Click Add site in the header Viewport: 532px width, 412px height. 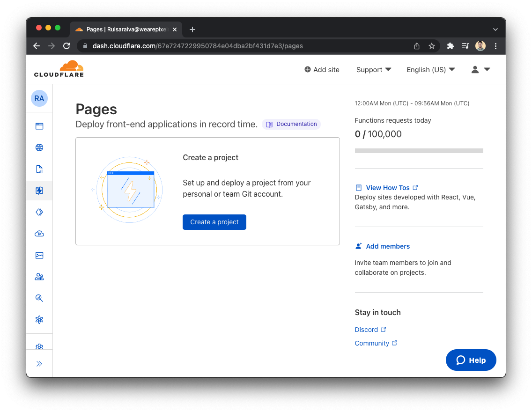click(x=322, y=69)
